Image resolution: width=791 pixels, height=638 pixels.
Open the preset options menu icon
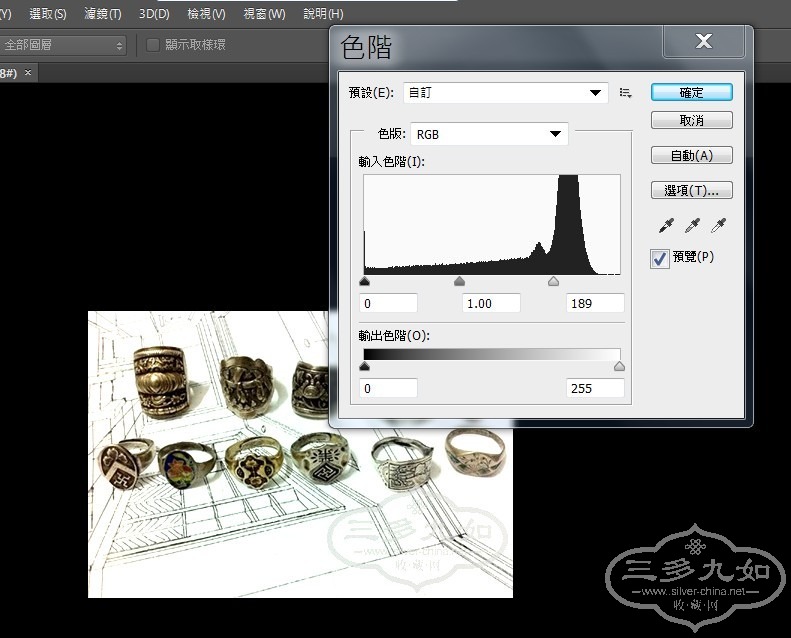click(x=626, y=93)
